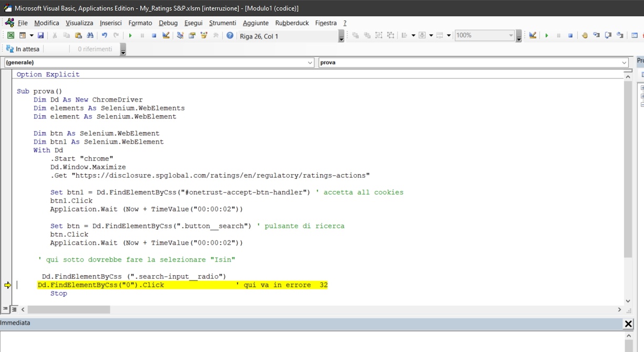Open the Esegui menu

[193, 23]
